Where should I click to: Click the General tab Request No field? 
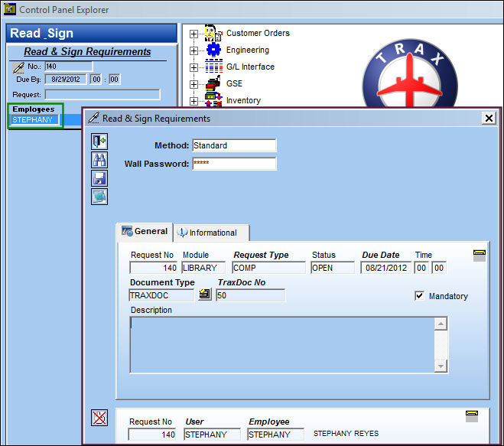click(x=153, y=268)
